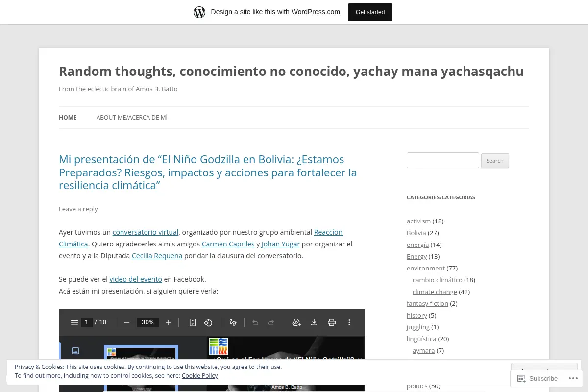
Task: Select the PDF draw annotation tool
Action: click(233, 322)
